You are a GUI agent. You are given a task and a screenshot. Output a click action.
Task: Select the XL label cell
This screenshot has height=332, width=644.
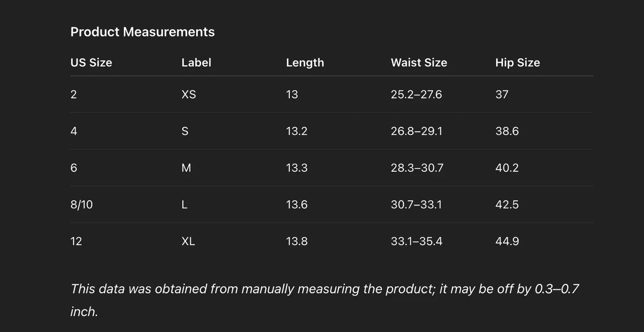coord(188,241)
